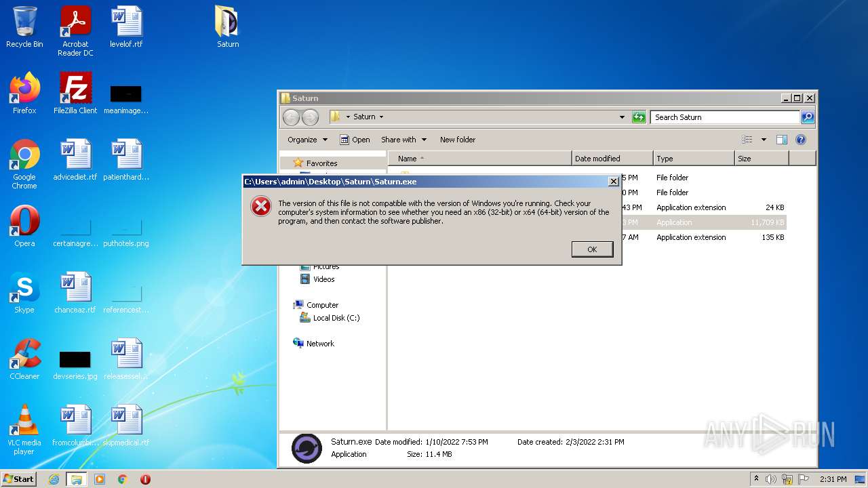Launch the Firefox desktop shortcut

pyautogui.click(x=24, y=94)
